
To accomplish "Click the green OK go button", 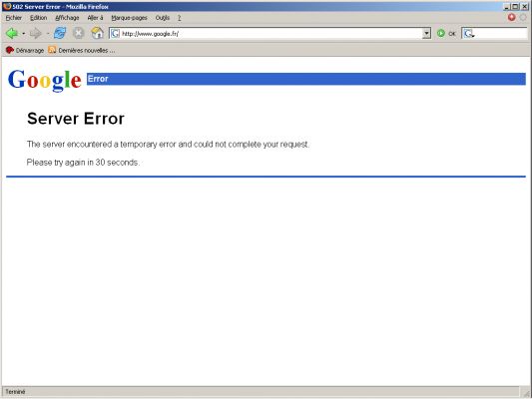I will (446, 34).
